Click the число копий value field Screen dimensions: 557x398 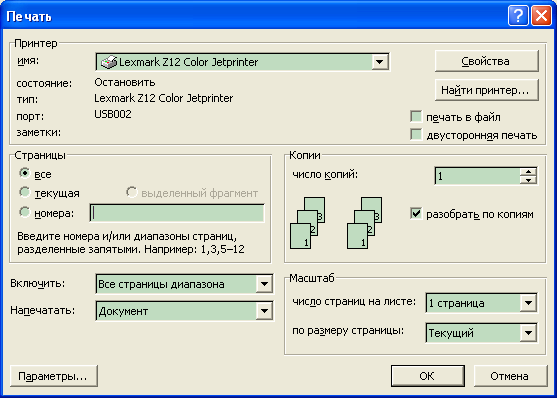[478, 176]
